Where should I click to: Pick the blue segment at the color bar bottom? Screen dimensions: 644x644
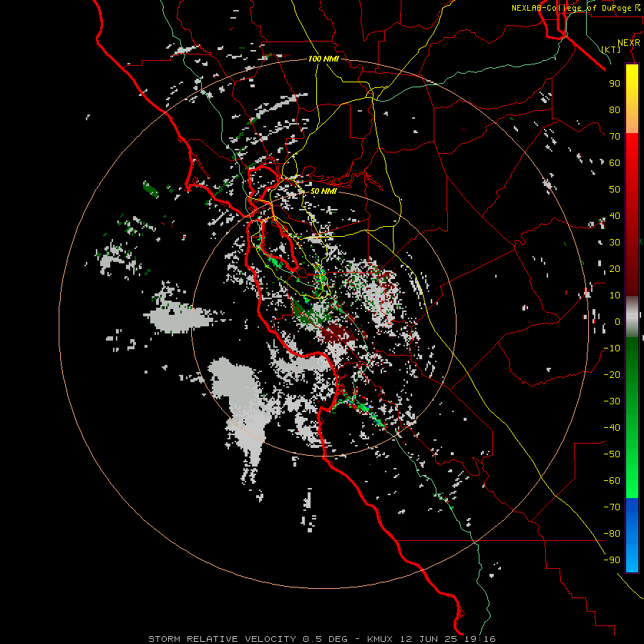click(x=632, y=535)
